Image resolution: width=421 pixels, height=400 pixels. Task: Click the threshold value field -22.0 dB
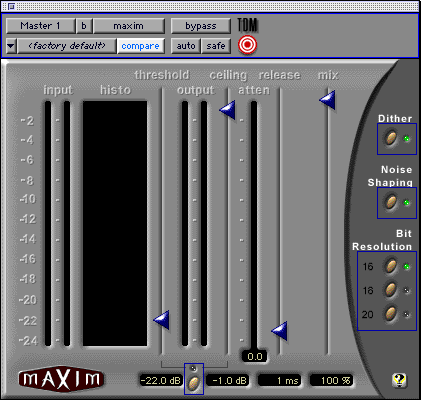[x=161, y=380]
